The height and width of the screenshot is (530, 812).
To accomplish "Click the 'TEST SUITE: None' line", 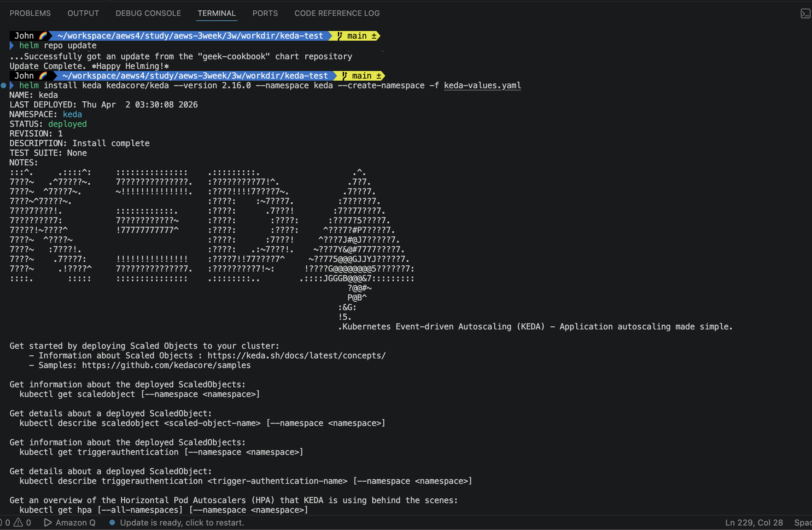I will pyautogui.click(x=48, y=153).
